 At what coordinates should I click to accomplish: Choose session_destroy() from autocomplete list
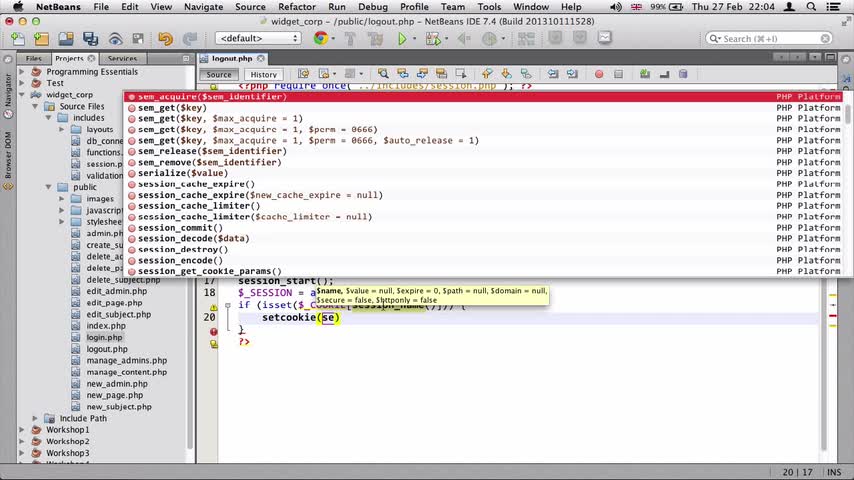coord(183,250)
